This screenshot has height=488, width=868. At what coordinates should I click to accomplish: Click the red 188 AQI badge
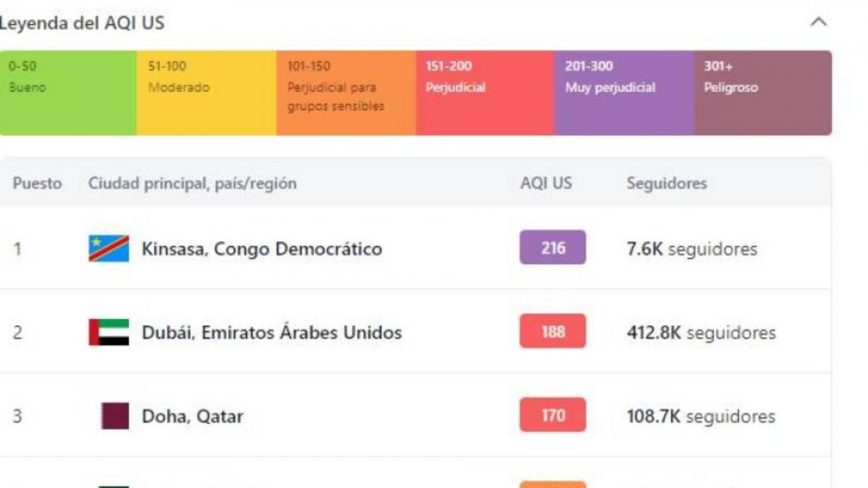[553, 331]
